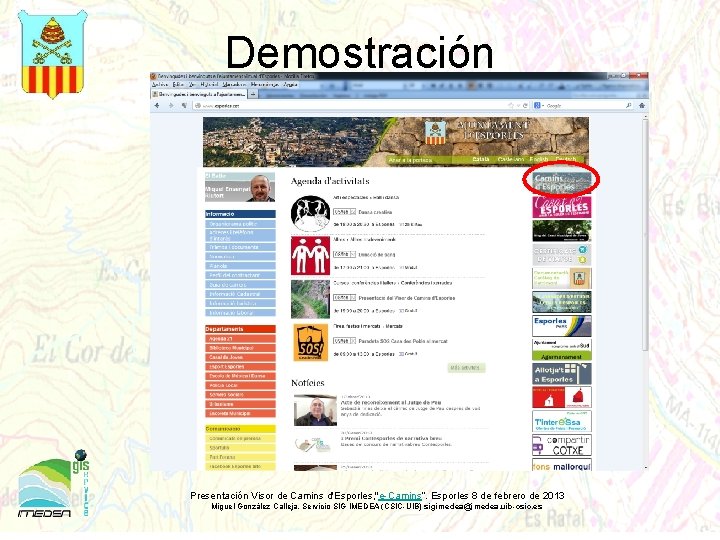Click the orange SOS event image
720x540 pixels.
(310, 343)
